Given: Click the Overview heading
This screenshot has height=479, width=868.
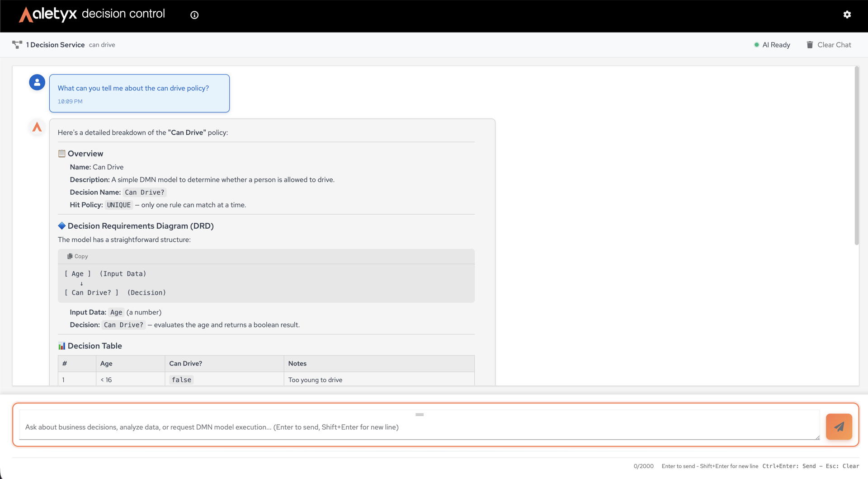Looking at the screenshot, I should pos(85,154).
